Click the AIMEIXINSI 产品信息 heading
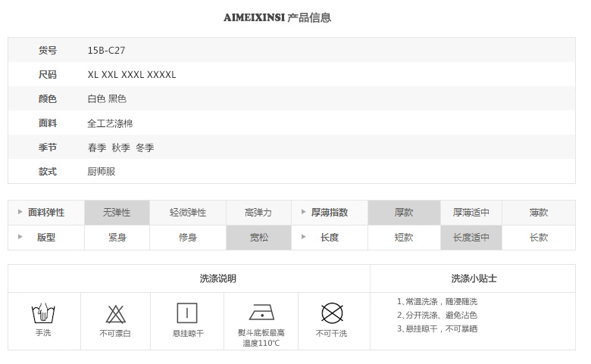 click(277, 17)
